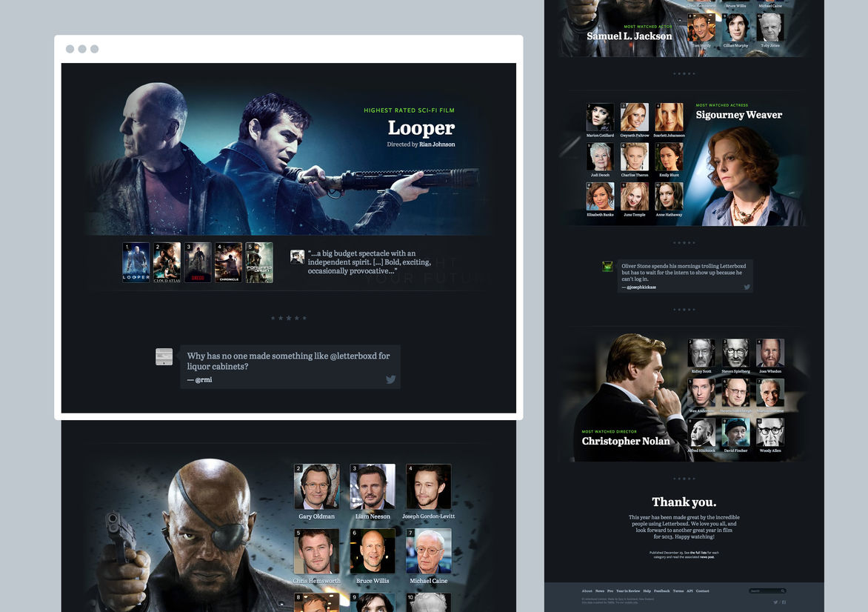Open the Chronicle poster thumbnail
The image size is (868, 612).
point(229,262)
